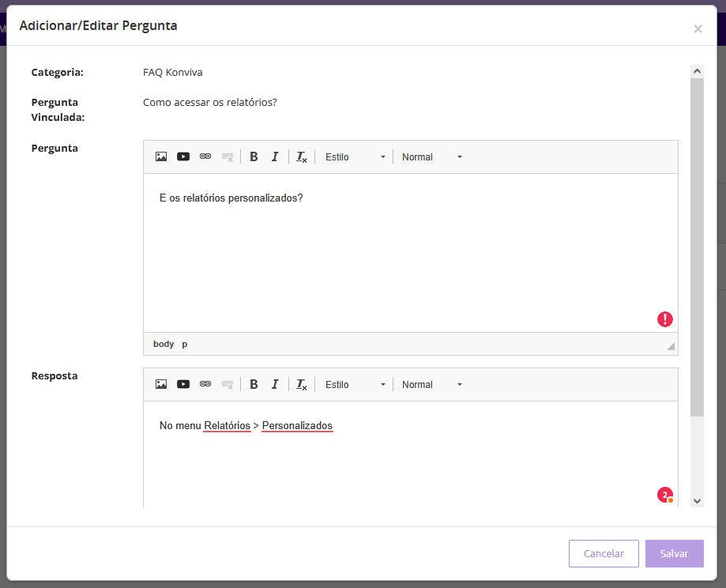
Task: Click the Salvar button
Action: point(674,554)
